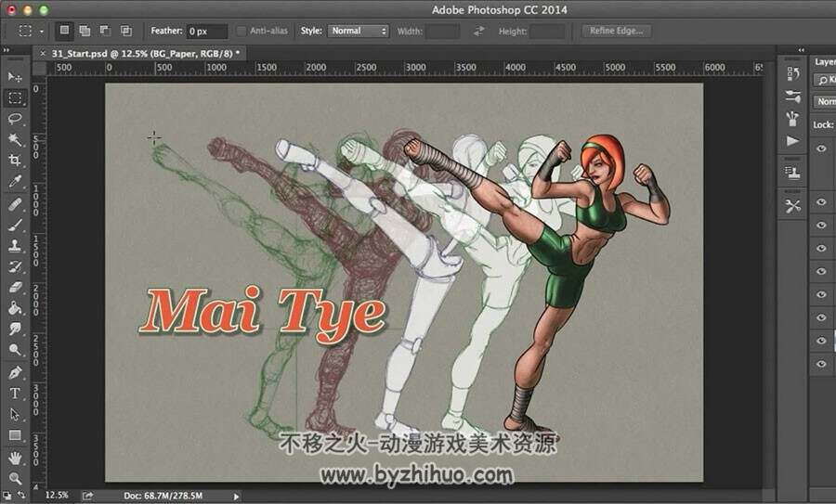Image resolution: width=836 pixels, height=504 pixels.
Task: Swap the Width and Height values
Action: click(478, 31)
